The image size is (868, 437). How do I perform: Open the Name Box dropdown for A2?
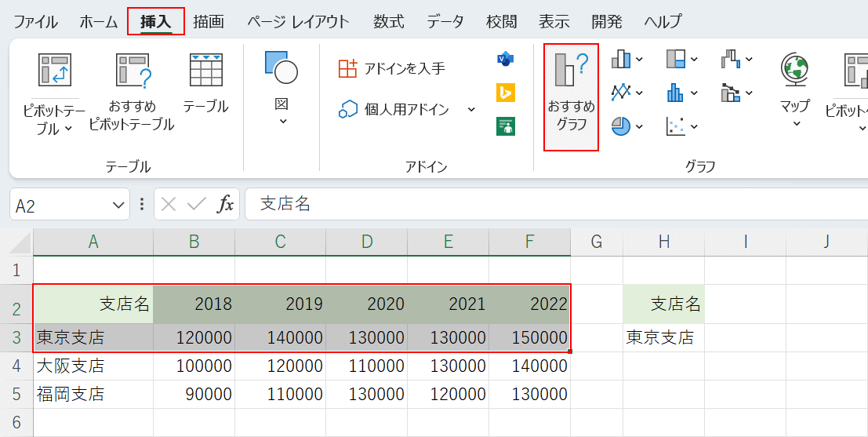coord(119,206)
